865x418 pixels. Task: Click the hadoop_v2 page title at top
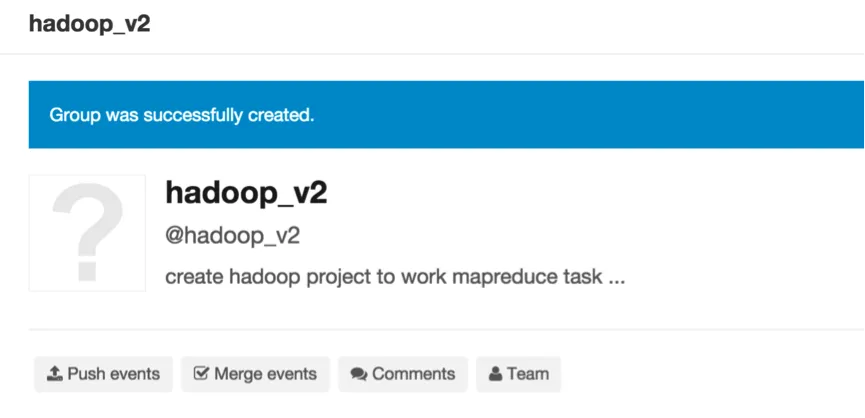(90, 24)
